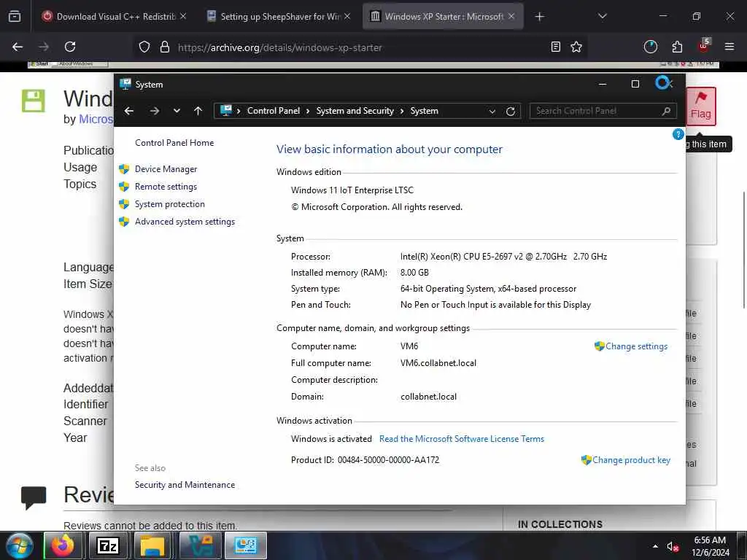
Task: Go back in the Firefox browser
Action: coord(18,47)
